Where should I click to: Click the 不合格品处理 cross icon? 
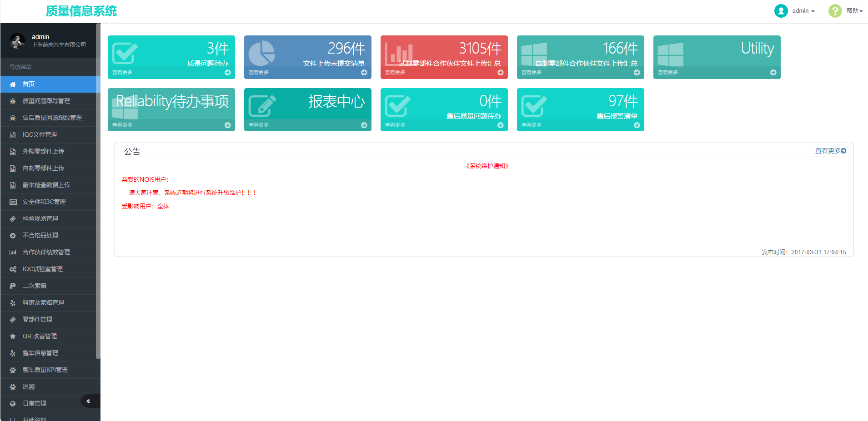pyautogui.click(x=12, y=235)
